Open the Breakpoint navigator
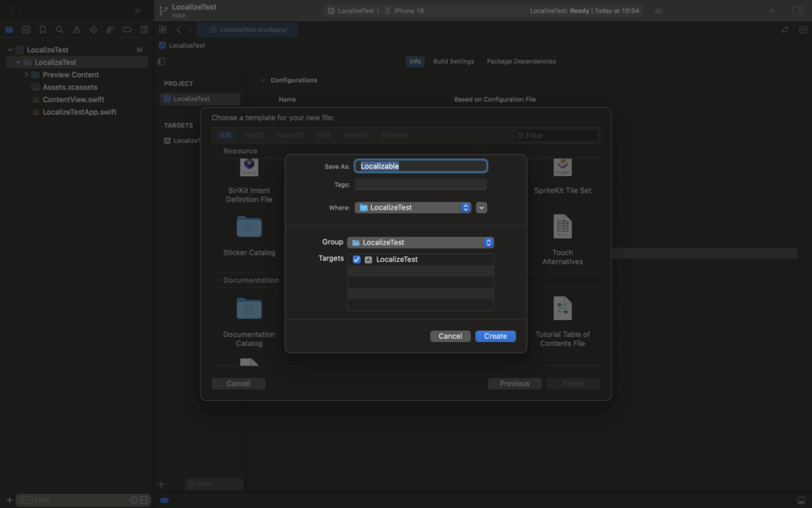 pyautogui.click(x=127, y=29)
